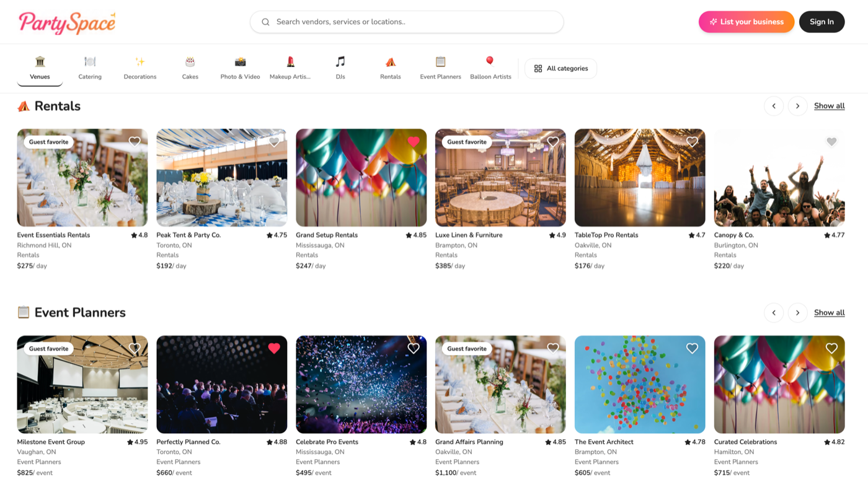
Task: Favorite Grand Affairs Planning heart
Action: pyautogui.click(x=553, y=349)
